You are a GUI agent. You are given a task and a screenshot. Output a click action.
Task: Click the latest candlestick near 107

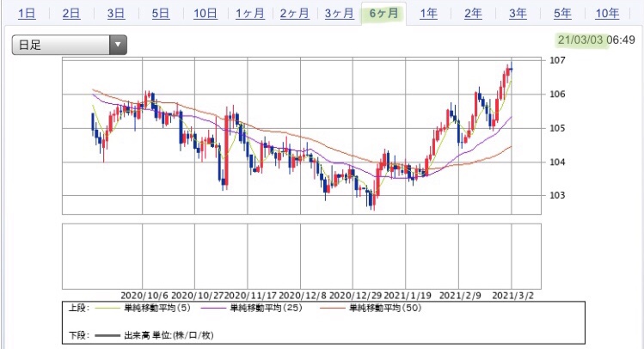pos(512,69)
